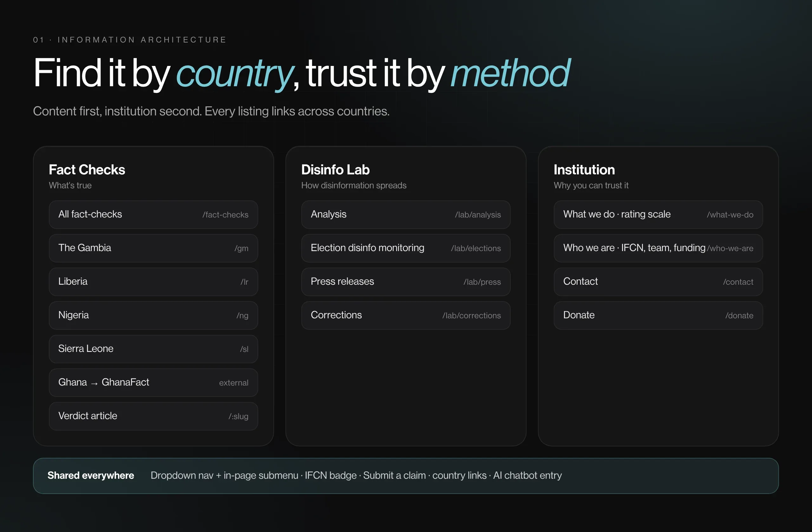Click the /donate path label
Viewport: 812px width, 532px height.
pyautogui.click(x=739, y=316)
